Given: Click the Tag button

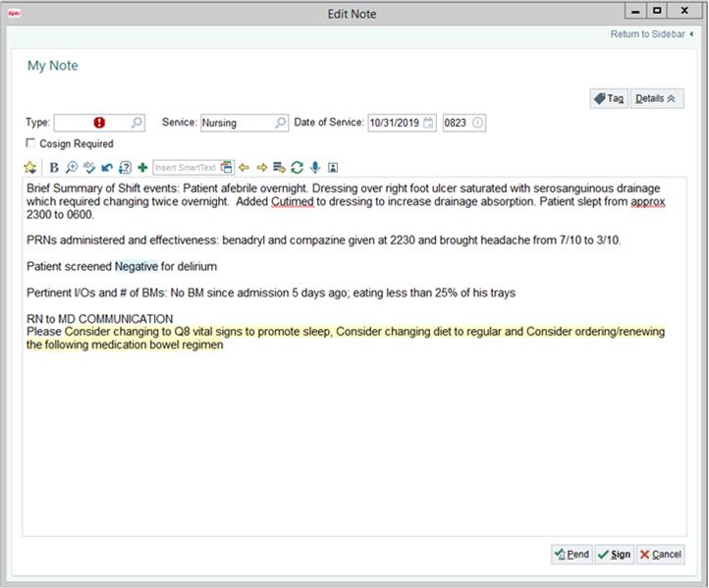Looking at the screenshot, I should point(608,99).
